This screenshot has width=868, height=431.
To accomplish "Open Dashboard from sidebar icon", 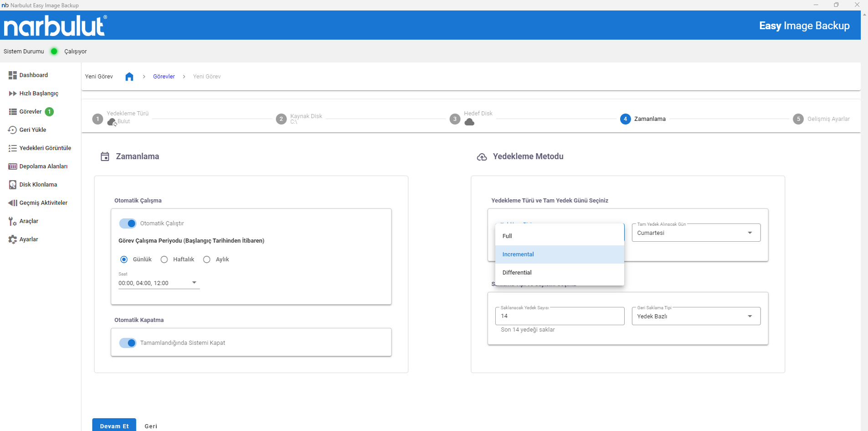I will point(12,75).
